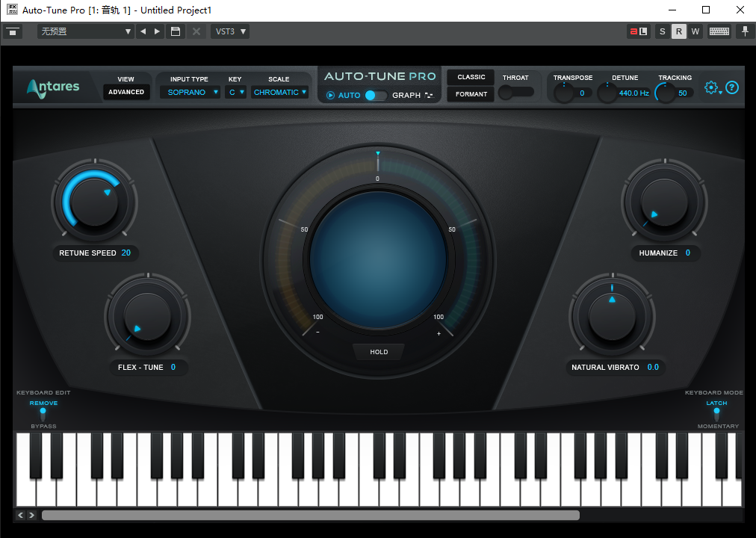
Task: Click Detune value 440.0 Hz
Action: [634, 93]
